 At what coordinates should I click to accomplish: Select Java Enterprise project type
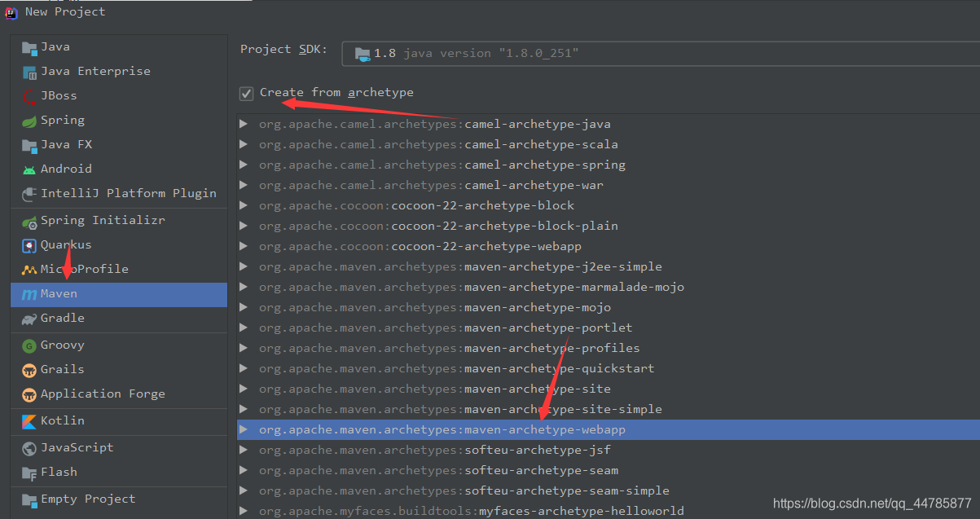tap(119, 72)
